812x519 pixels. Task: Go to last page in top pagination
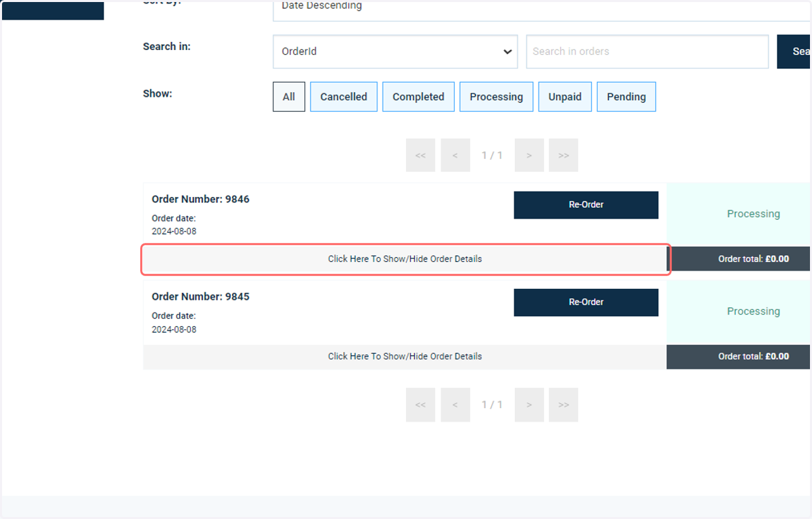click(x=564, y=156)
